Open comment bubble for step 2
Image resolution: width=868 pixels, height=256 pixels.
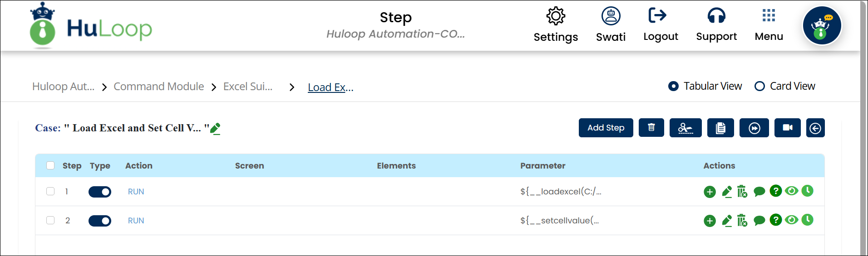click(x=759, y=221)
